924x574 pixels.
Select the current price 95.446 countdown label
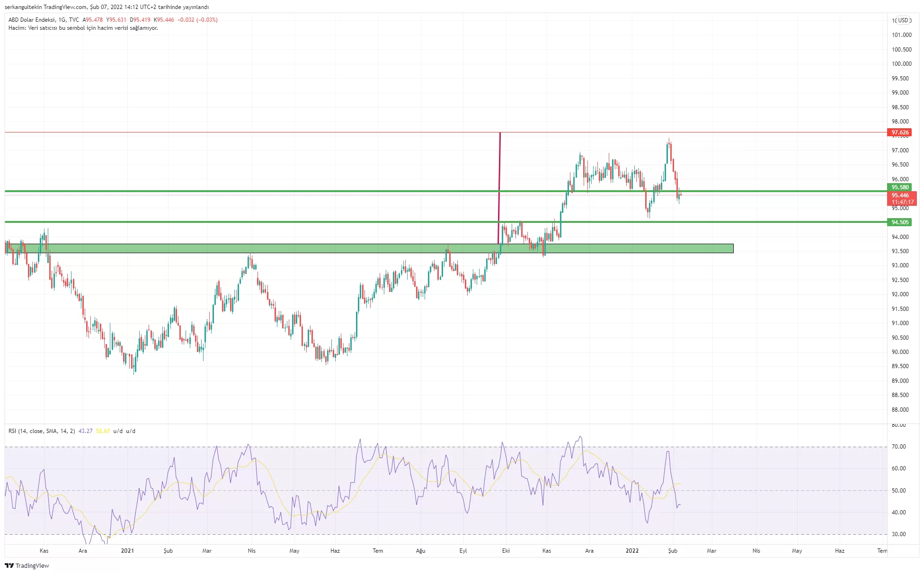click(902, 199)
